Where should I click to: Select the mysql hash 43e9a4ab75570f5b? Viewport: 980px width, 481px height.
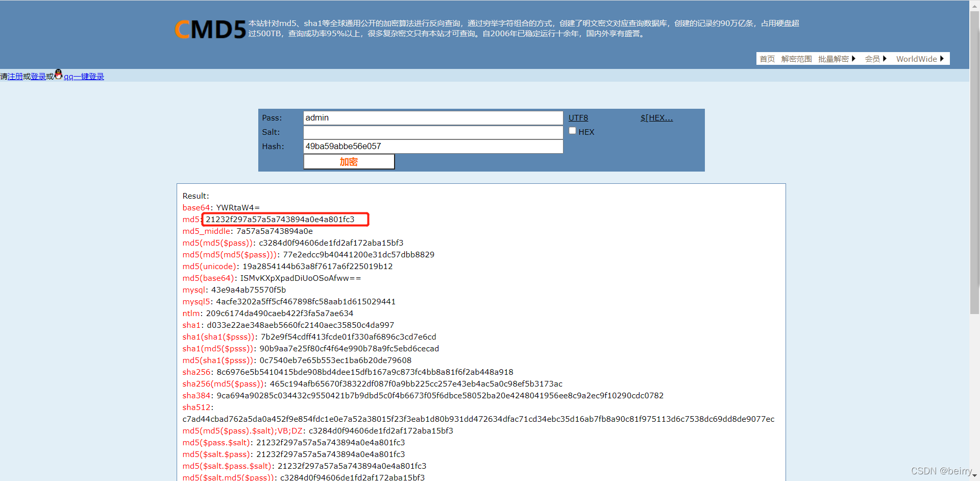(249, 290)
